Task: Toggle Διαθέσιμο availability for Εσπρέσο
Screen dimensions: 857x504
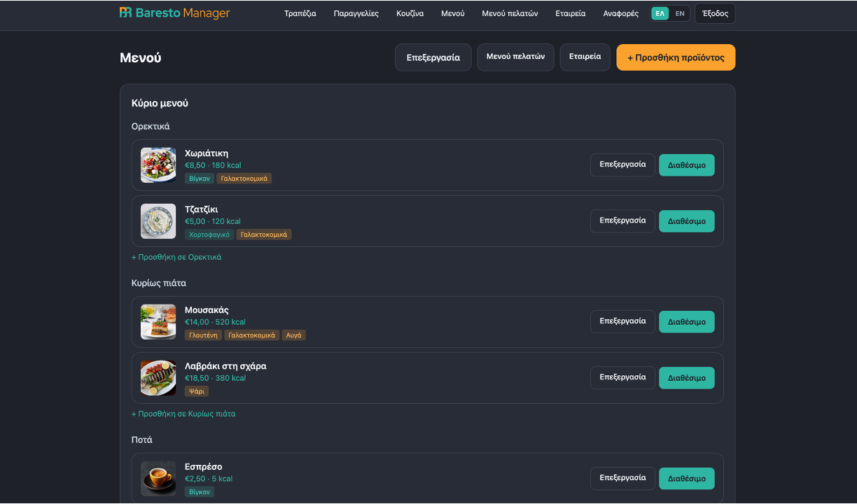Action: 687,479
